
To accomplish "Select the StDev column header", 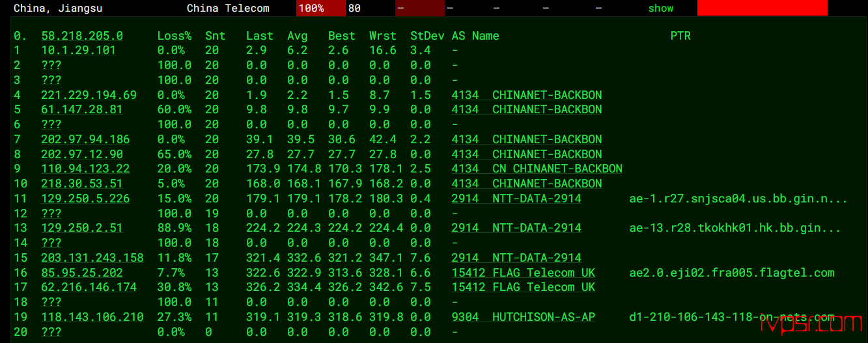I will (x=427, y=36).
